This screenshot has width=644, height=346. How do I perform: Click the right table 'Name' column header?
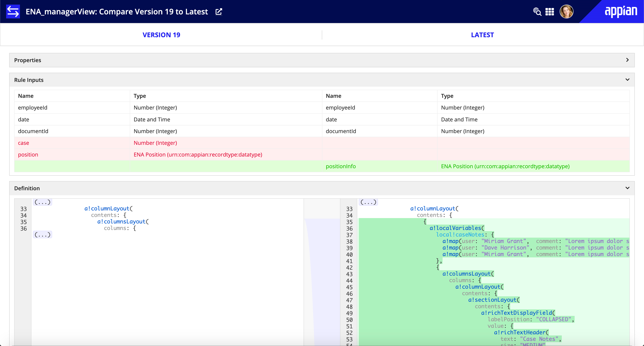(333, 96)
